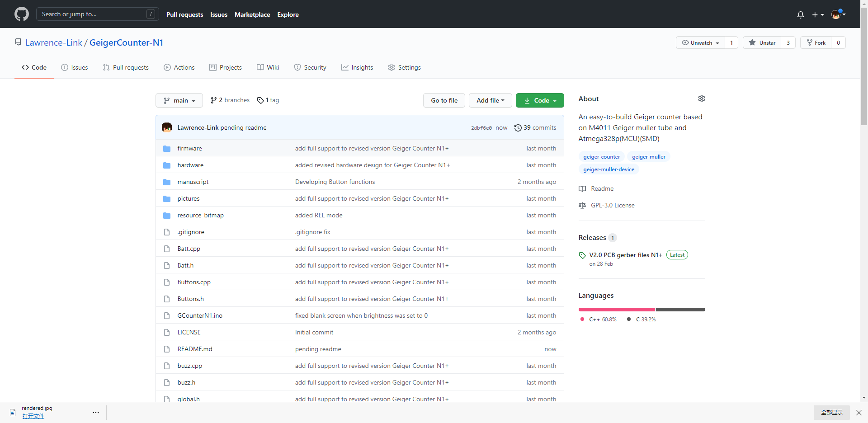The image size is (868, 423).
Task: Open the buzz.cpp file
Action: coord(189,366)
